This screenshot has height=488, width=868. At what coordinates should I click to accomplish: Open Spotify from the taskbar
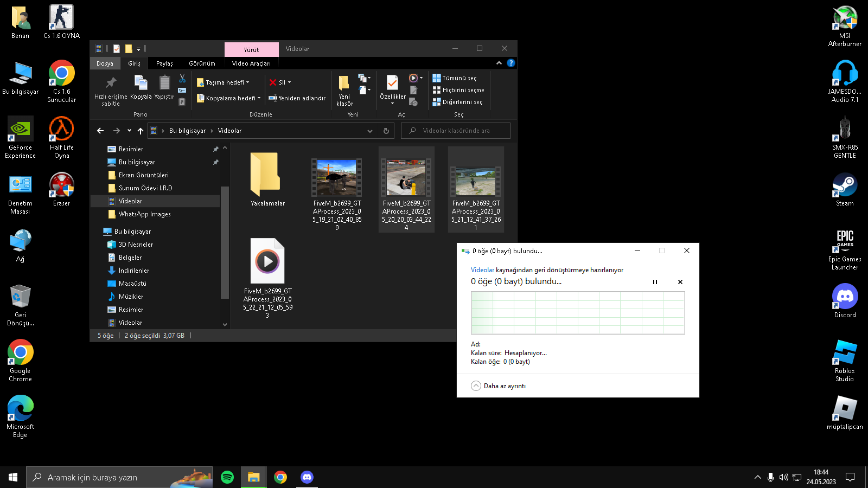[x=227, y=477]
